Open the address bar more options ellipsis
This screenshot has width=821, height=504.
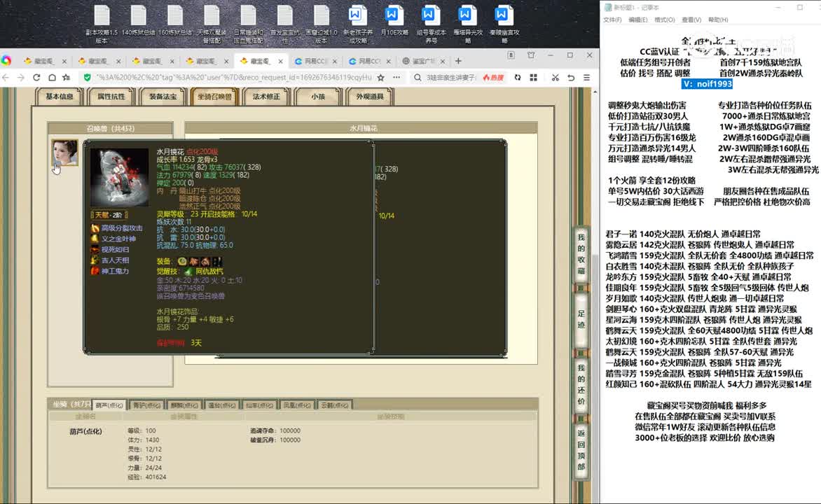tap(396, 78)
